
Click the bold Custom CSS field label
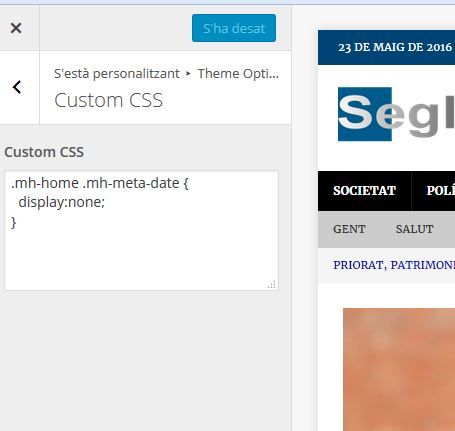(44, 152)
